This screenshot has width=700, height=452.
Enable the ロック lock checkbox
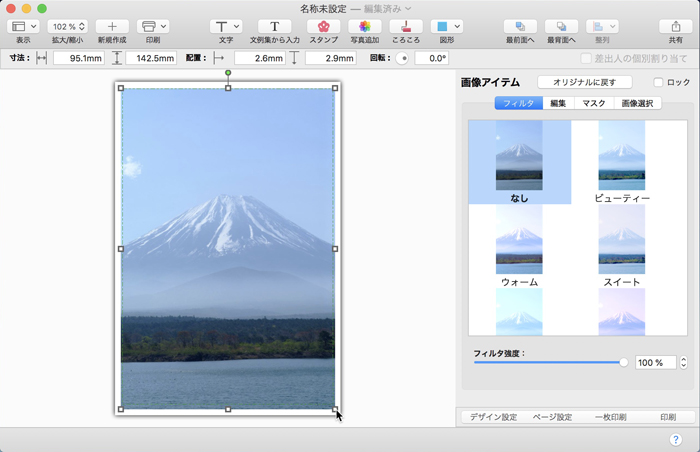(658, 82)
